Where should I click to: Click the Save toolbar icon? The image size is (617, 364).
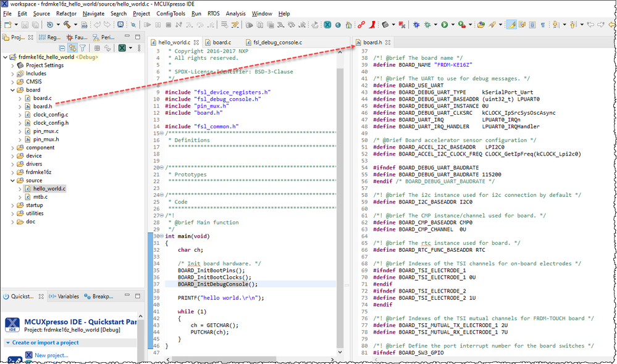click(x=25, y=25)
